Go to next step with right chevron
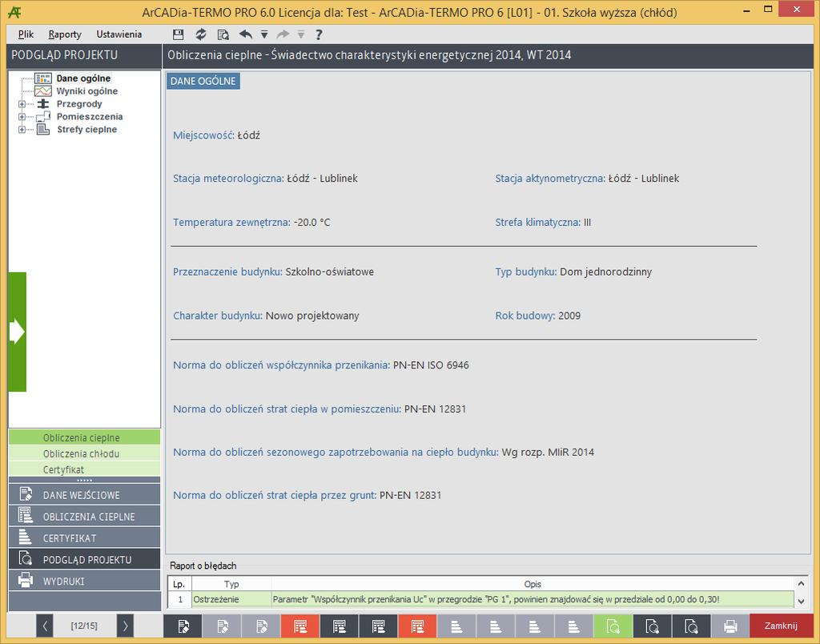820x644 pixels. pyautogui.click(x=125, y=626)
